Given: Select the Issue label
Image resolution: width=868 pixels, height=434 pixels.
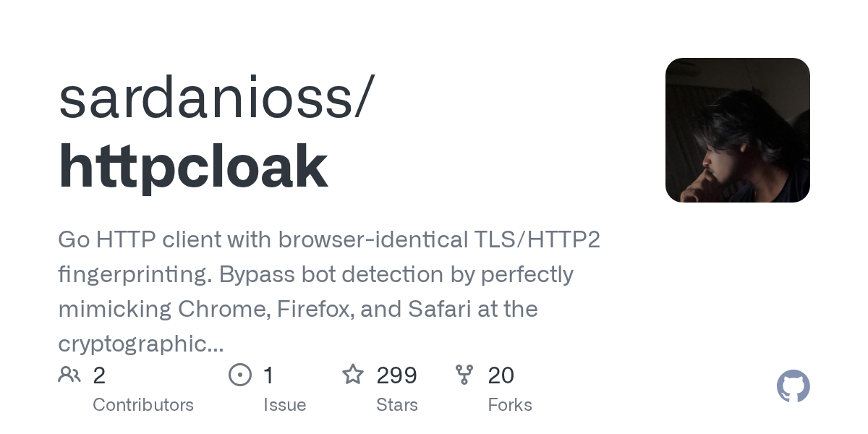Looking at the screenshot, I should (284, 405).
